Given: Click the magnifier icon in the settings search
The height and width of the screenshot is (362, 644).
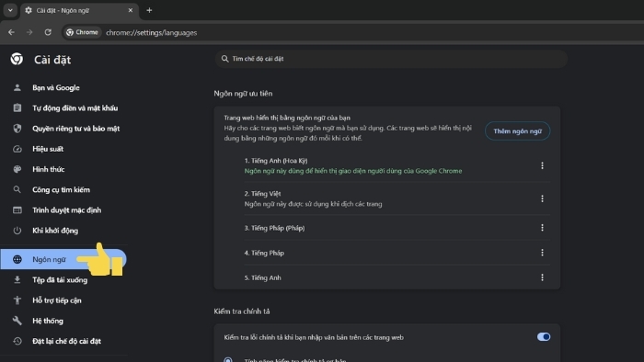Looking at the screenshot, I should (224, 59).
